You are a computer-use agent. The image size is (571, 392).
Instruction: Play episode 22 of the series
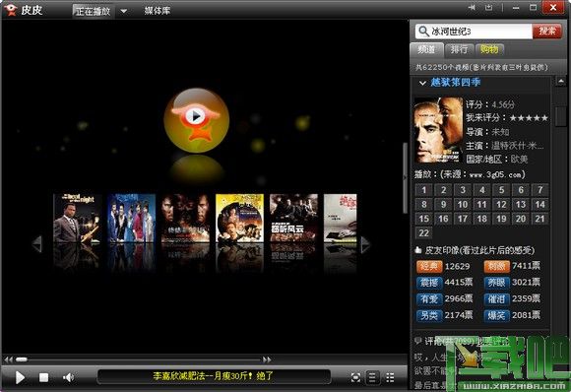pos(424,233)
